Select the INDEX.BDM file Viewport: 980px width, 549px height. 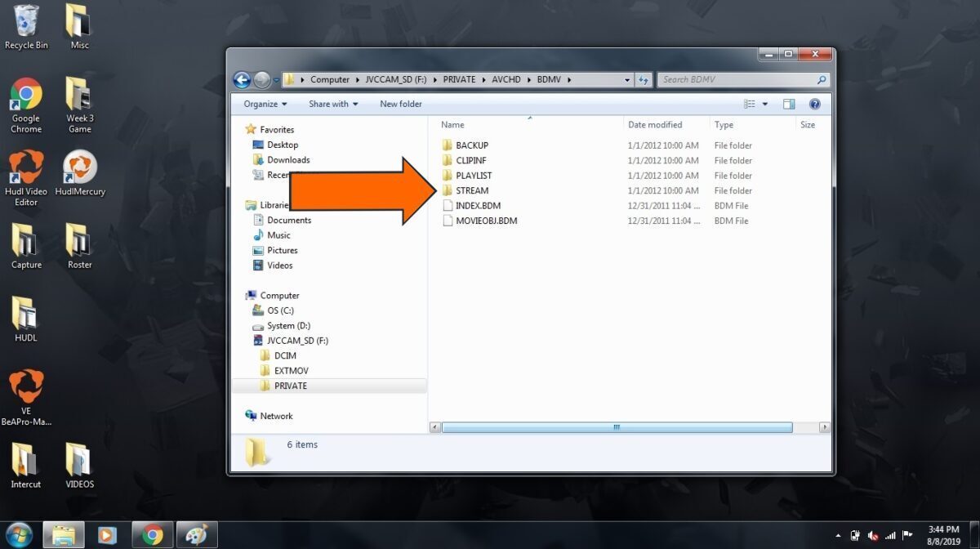click(479, 206)
